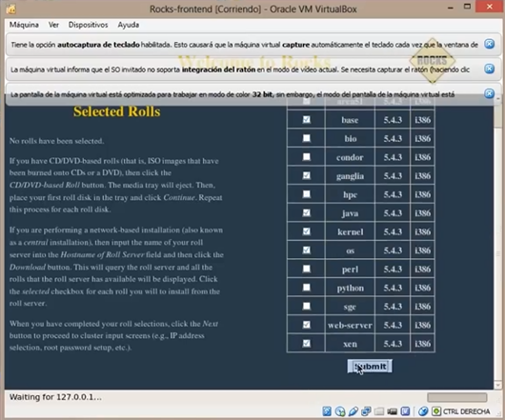The width and height of the screenshot is (505, 420).
Task: Click the 'CTRL DERECHA' host key label
Action: click(x=466, y=411)
